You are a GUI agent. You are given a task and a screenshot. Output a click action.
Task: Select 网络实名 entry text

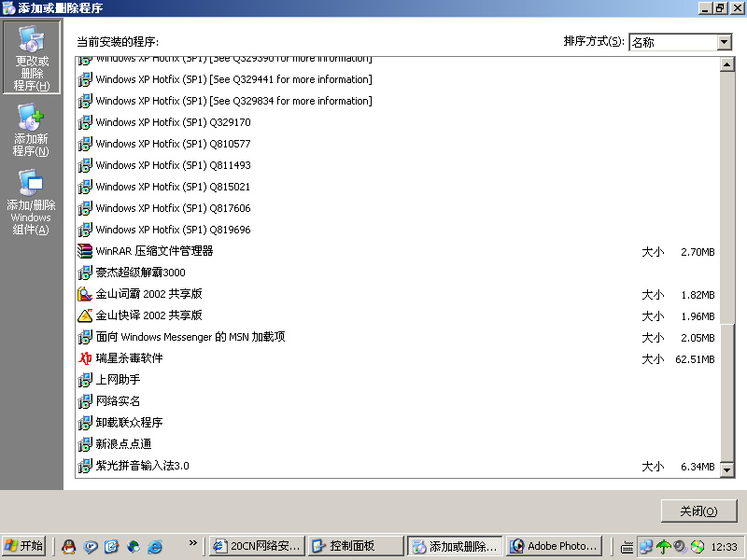(119, 401)
